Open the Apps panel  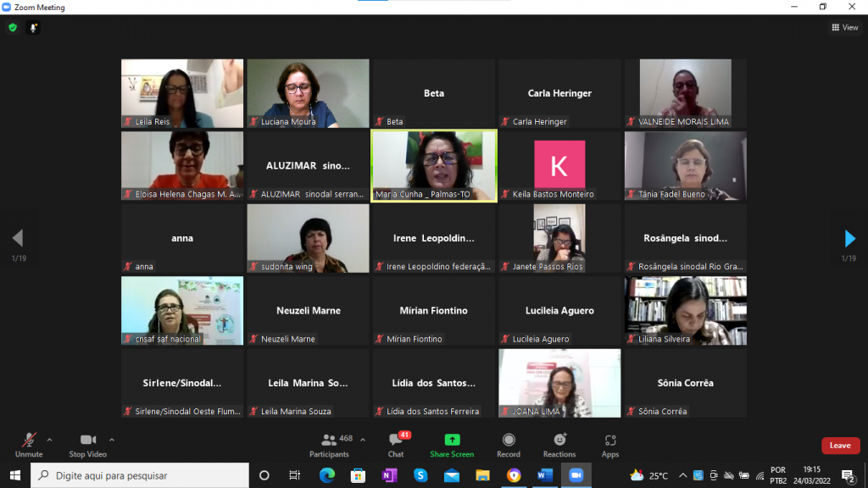[x=610, y=444]
